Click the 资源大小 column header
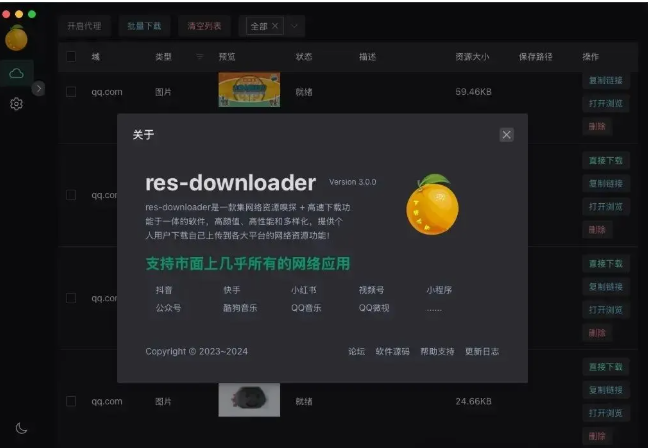 point(472,57)
